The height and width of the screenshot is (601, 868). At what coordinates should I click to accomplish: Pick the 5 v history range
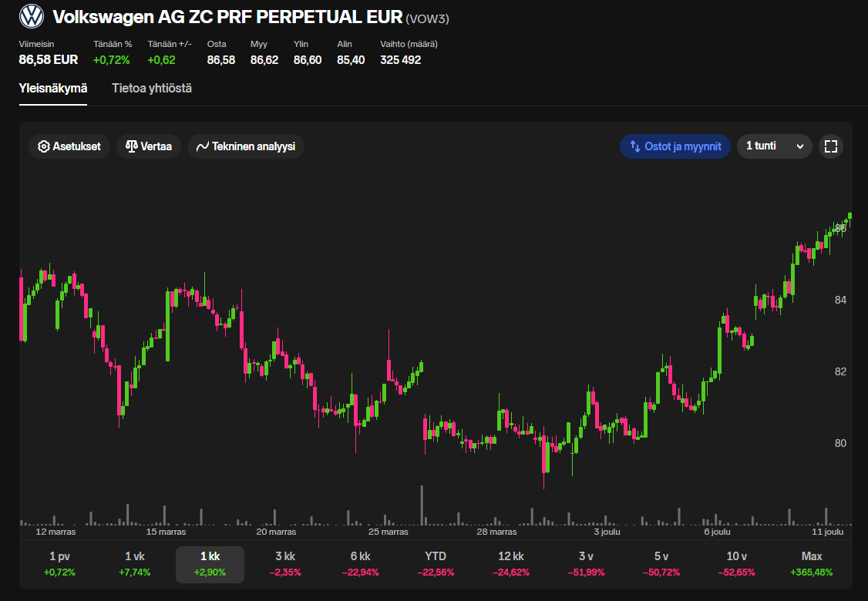(x=661, y=564)
